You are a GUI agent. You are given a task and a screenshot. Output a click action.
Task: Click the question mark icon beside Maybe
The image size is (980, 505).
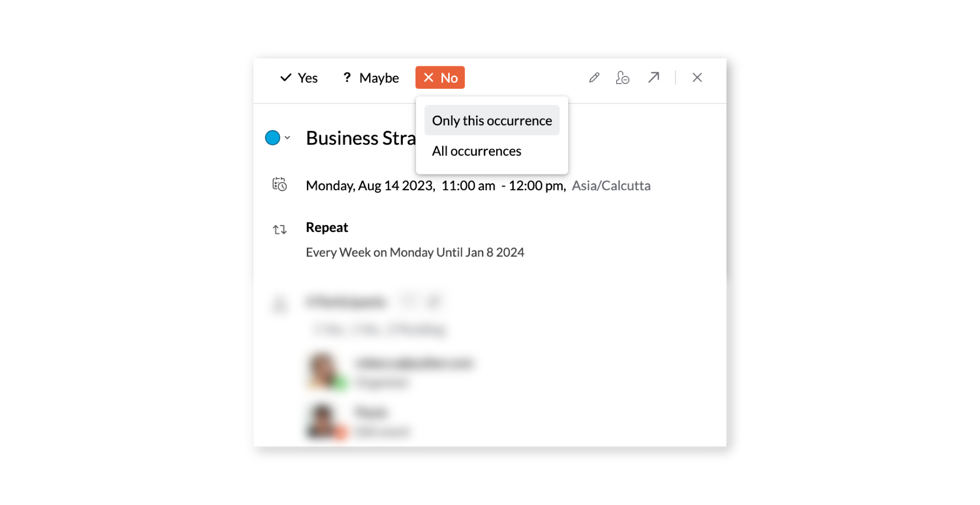click(x=348, y=78)
